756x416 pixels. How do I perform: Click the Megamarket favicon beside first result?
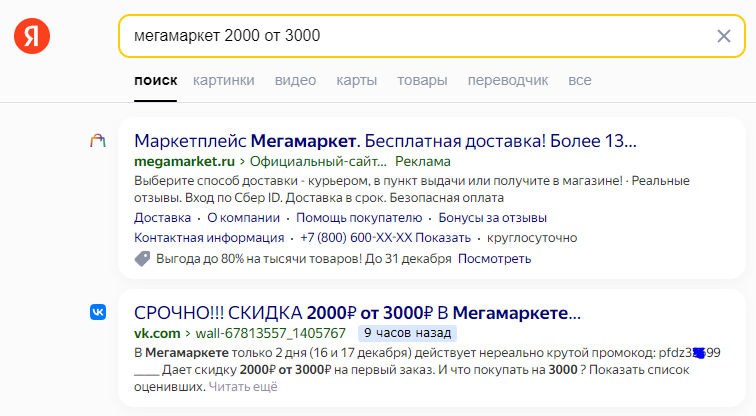(x=98, y=141)
